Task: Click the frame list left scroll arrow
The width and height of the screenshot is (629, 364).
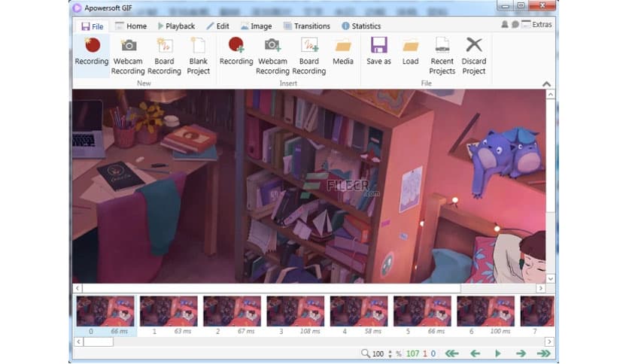Action: 78,341
